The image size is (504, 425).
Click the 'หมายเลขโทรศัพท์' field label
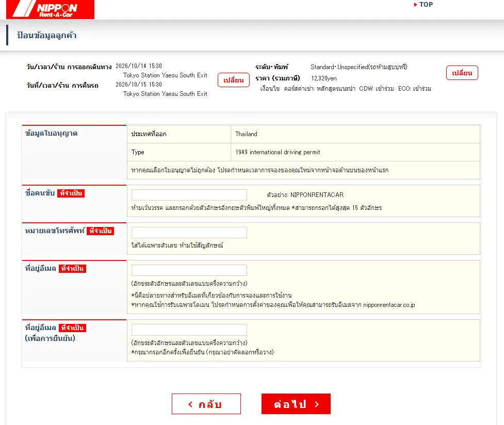[55, 231]
